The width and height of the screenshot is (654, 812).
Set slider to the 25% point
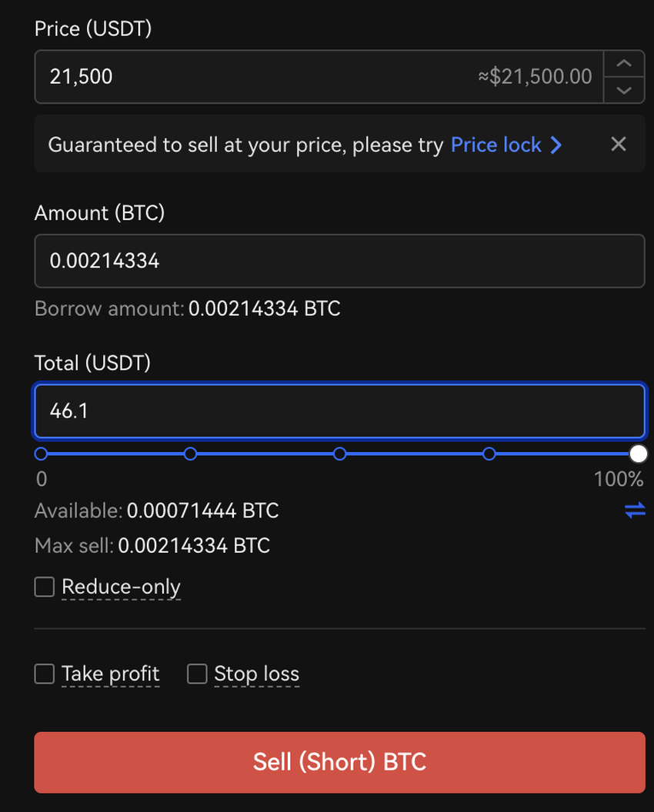191,454
